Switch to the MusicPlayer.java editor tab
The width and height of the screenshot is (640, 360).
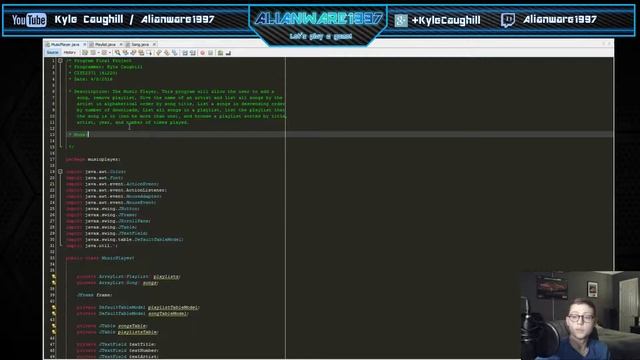point(64,44)
